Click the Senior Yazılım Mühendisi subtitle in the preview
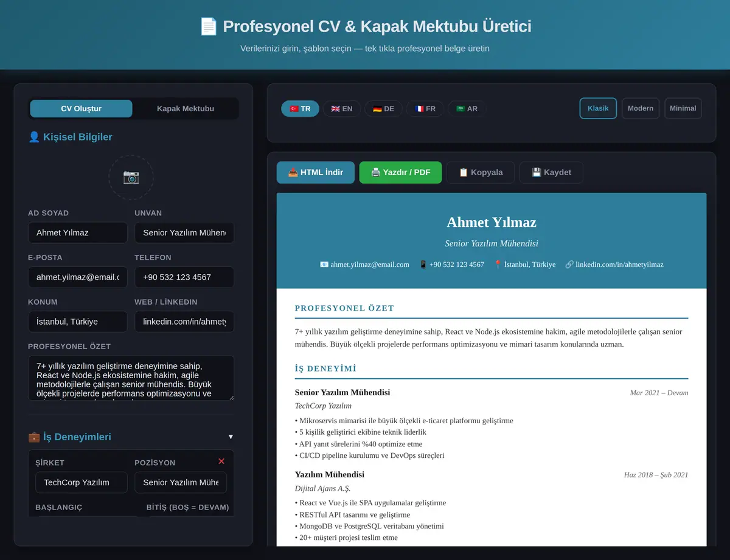730x560 pixels. click(x=492, y=243)
